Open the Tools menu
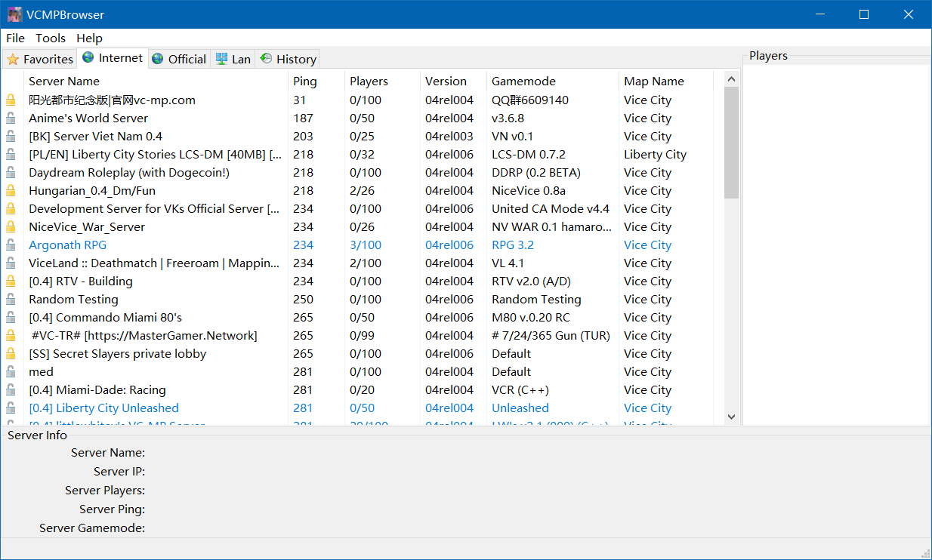Image resolution: width=932 pixels, height=560 pixels. pos(51,38)
